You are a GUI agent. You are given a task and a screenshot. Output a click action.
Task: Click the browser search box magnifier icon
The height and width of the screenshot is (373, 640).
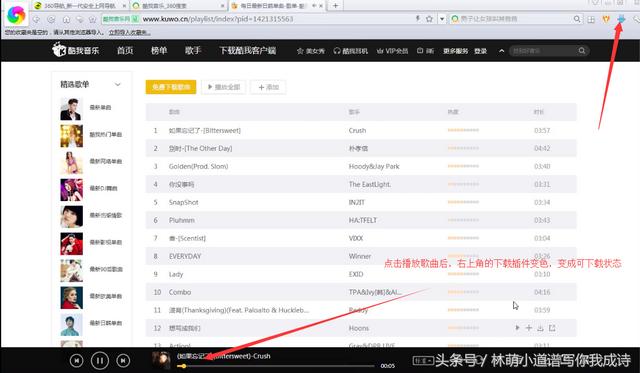pos(577,19)
